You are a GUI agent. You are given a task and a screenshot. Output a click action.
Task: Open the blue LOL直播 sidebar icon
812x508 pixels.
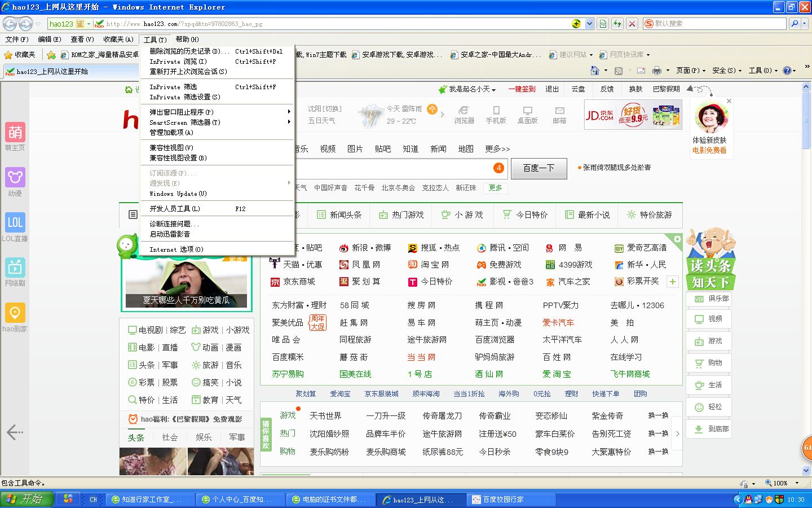click(x=15, y=222)
